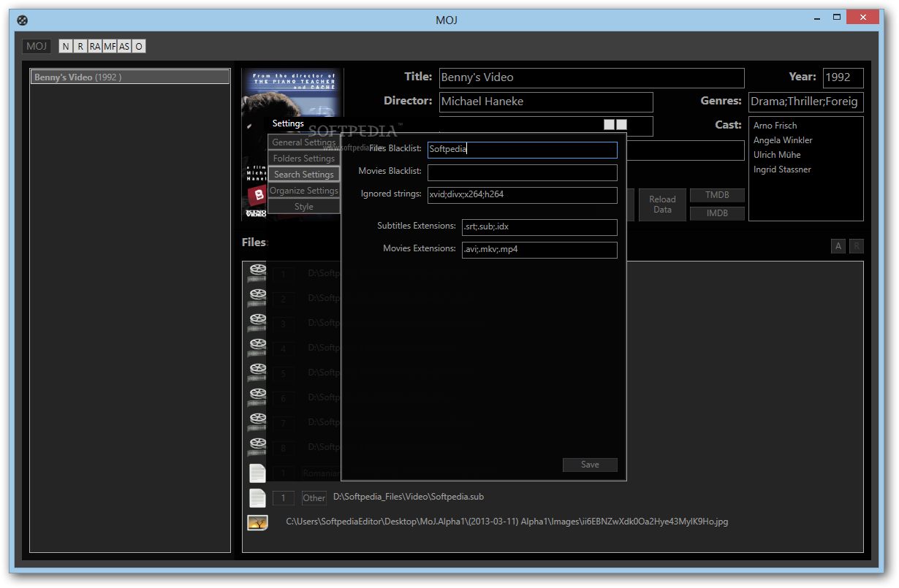Click the Reload Data button

pyautogui.click(x=662, y=205)
